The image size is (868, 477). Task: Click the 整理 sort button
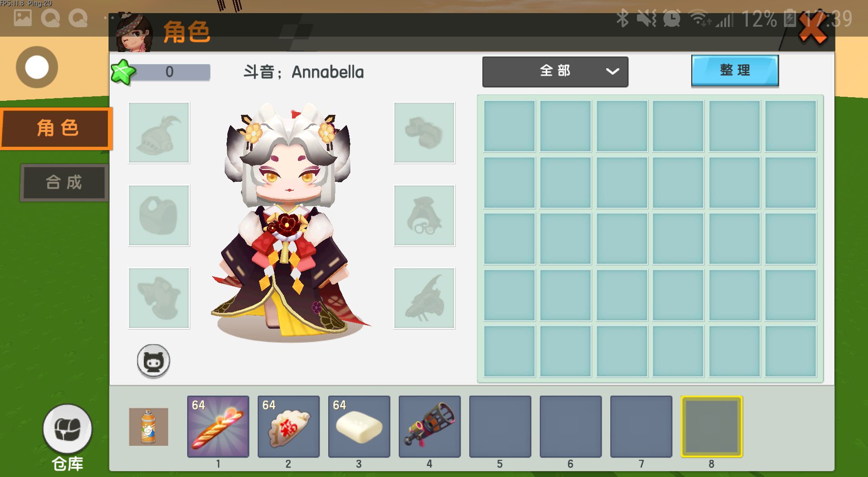(x=735, y=71)
